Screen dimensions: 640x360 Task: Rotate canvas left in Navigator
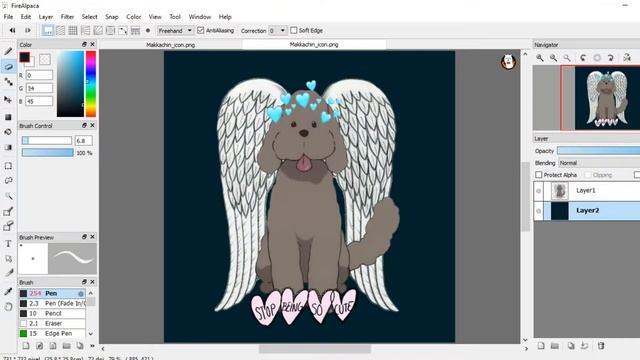pyautogui.click(x=583, y=58)
